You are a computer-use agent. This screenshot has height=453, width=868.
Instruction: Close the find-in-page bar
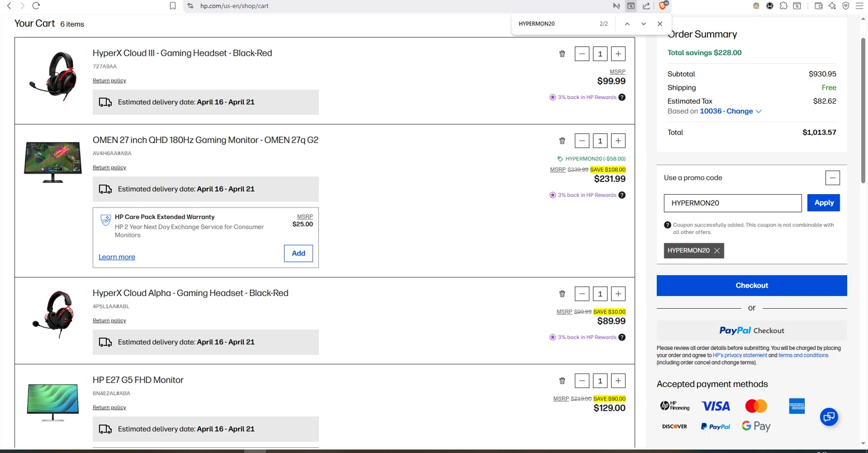[660, 24]
